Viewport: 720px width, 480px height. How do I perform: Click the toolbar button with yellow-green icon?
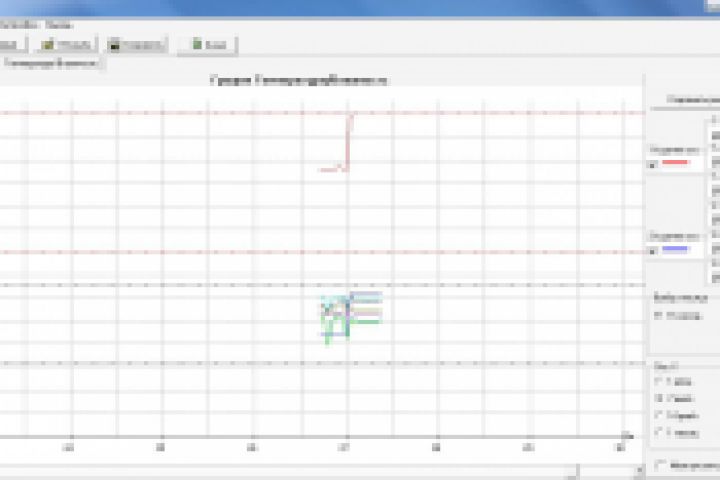(x=66, y=45)
